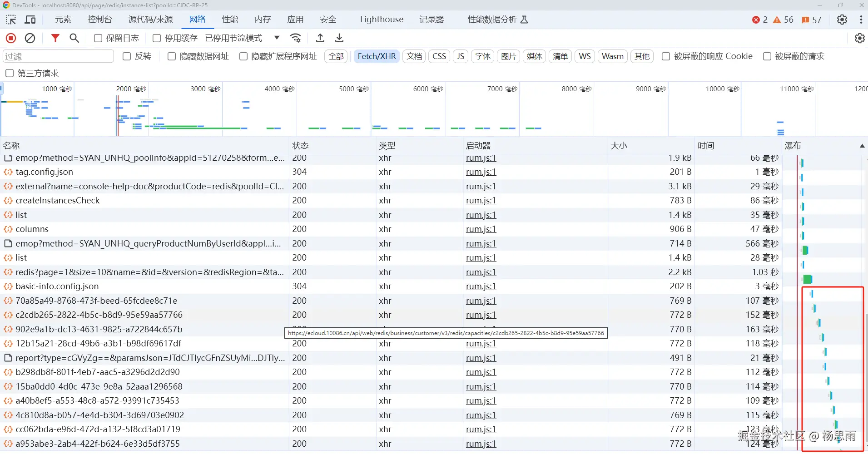The height and width of the screenshot is (454, 868).
Task: Enable the 保留日志 checkbox
Action: [x=97, y=38]
